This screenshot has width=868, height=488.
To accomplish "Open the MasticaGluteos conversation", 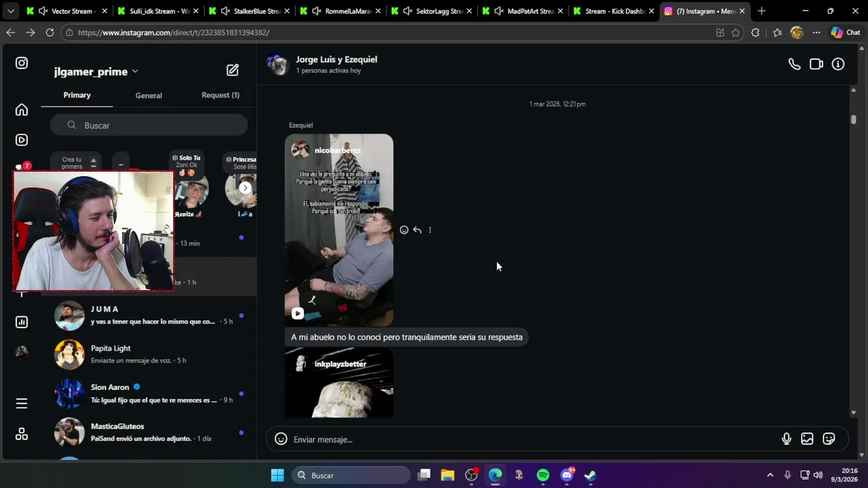I will (x=149, y=432).
